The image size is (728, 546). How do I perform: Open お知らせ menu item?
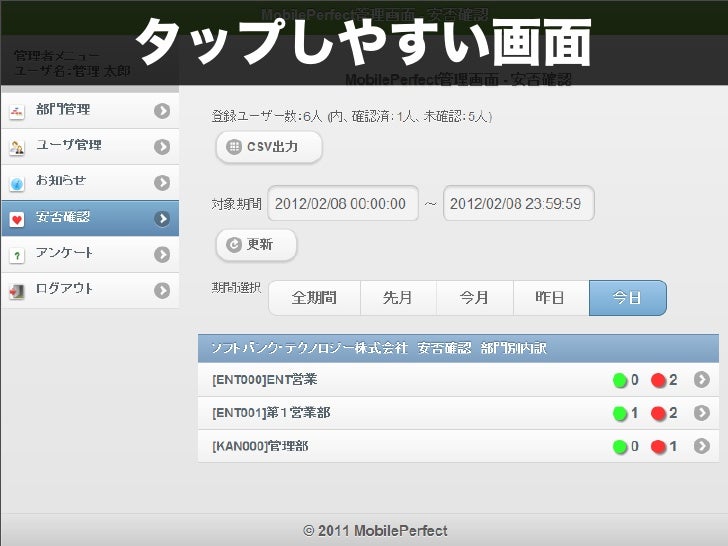90,182
